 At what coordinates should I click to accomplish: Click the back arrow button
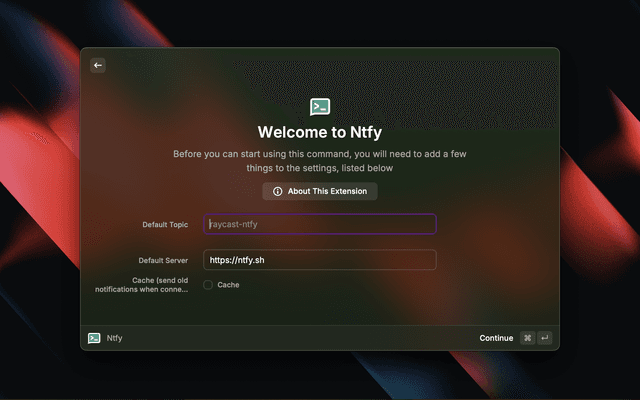[98, 65]
